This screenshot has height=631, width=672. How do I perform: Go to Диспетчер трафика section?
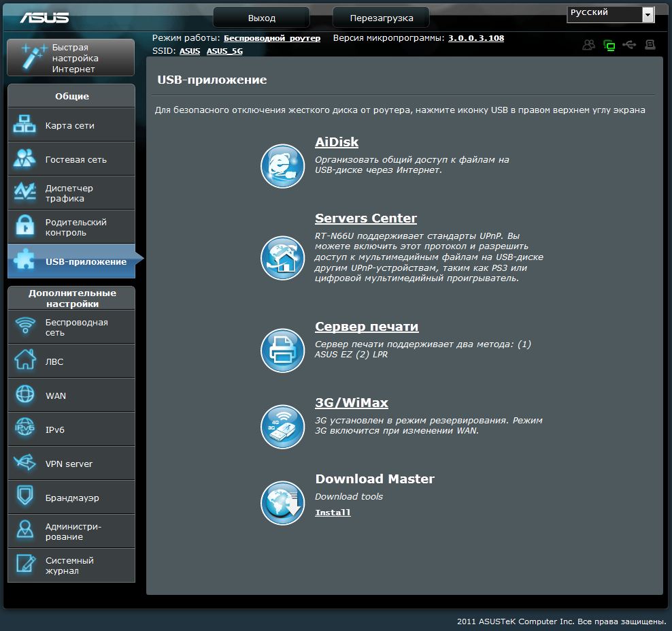[71, 193]
